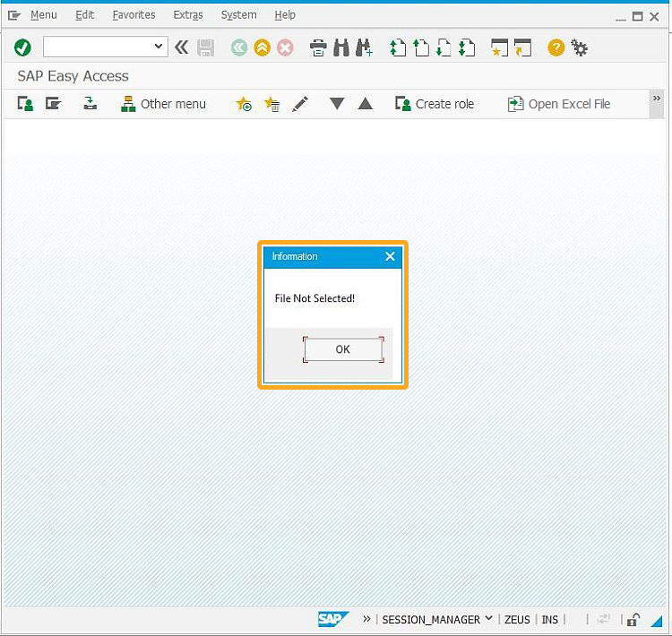Open the Favorites menu
Viewport: 672px width, 636px height.
tap(134, 15)
